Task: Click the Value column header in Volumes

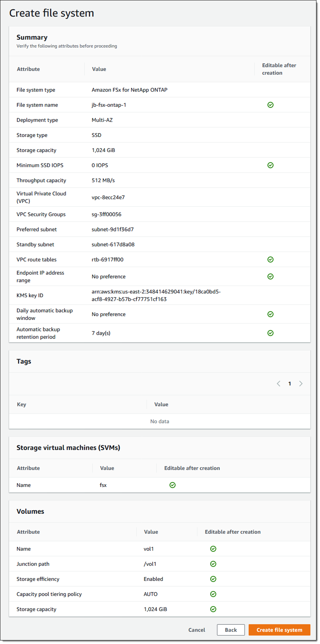Action: pyautogui.click(x=151, y=532)
